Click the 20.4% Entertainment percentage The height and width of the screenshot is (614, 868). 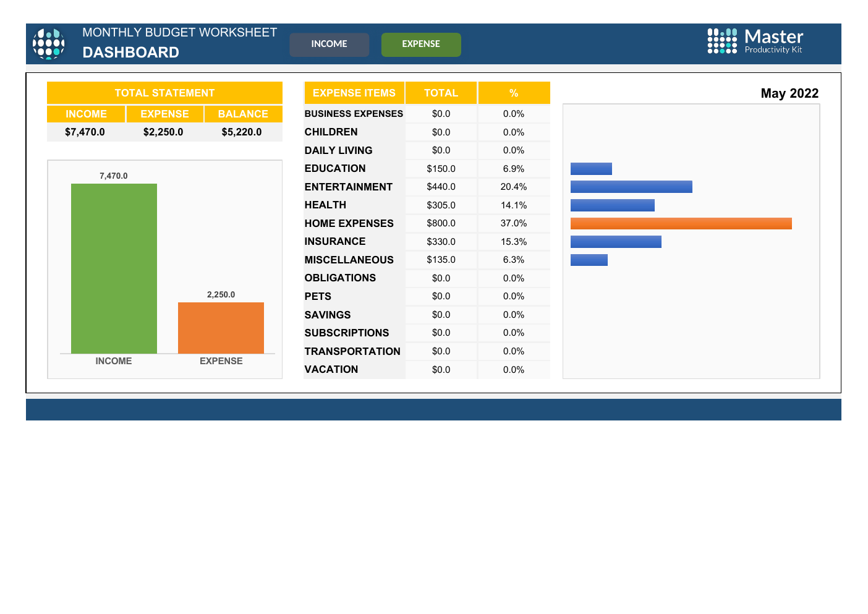(514, 187)
